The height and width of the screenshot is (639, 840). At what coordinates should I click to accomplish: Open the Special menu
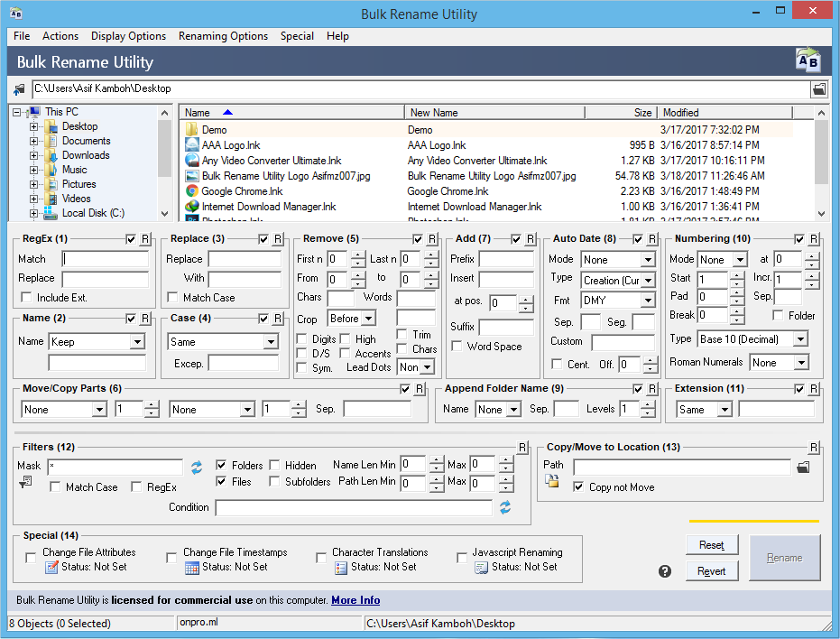298,36
